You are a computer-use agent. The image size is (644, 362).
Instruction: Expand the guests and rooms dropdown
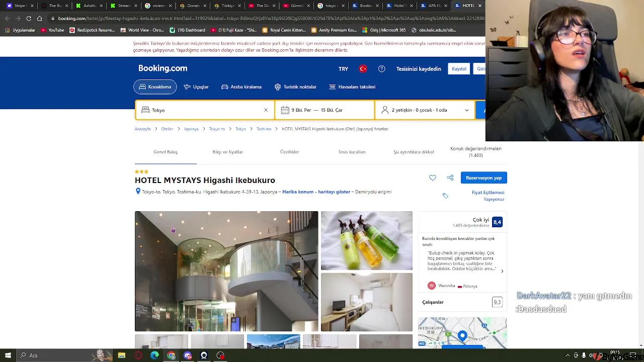[425, 110]
